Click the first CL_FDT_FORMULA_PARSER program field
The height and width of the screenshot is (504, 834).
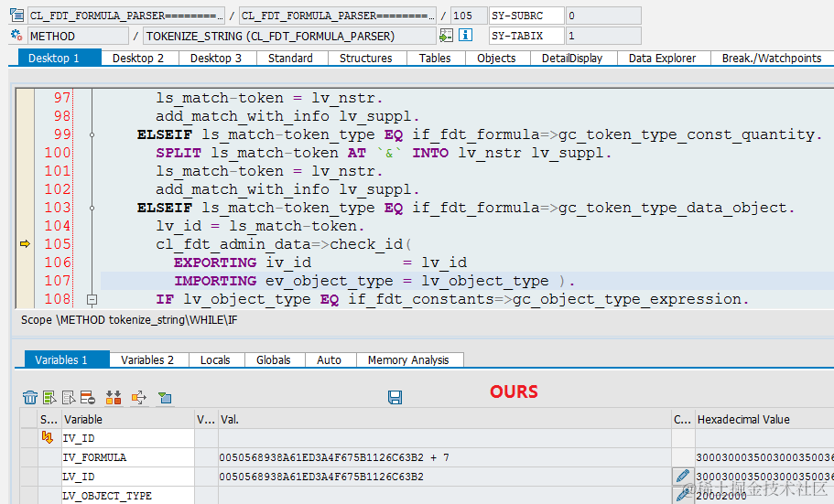point(126,16)
